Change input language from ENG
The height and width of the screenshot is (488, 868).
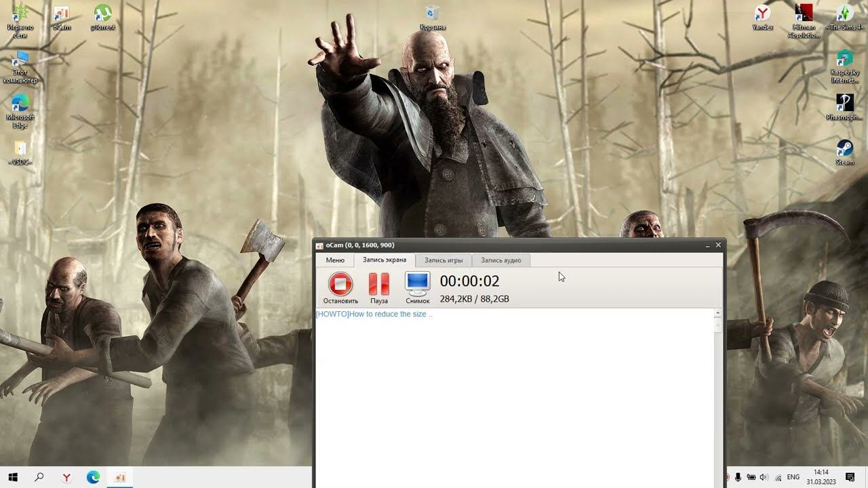(793, 477)
